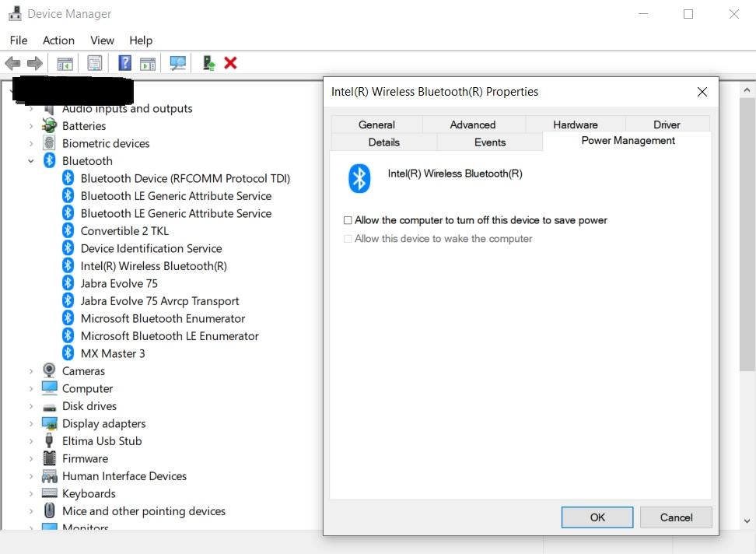Open the Properties toolbar icon
Image resolution: width=756 pixels, height=554 pixels.
(x=95, y=63)
